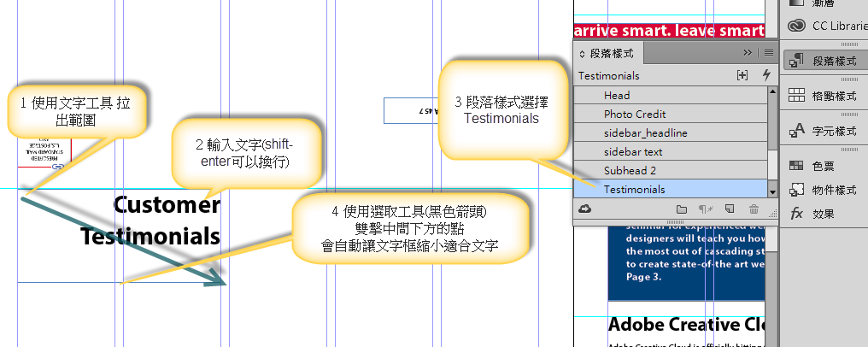The width and height of the screenshot is (868, 347).
Task: Click the 段落樣式 button in the right dock
Action: 824,61
